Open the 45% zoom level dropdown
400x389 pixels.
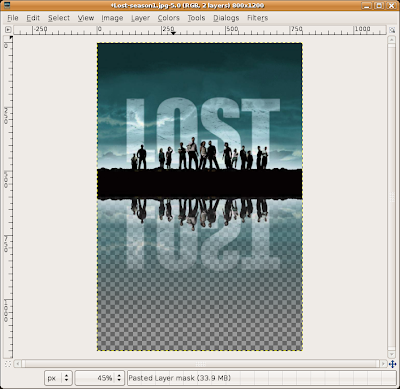[x=100, y=378]
